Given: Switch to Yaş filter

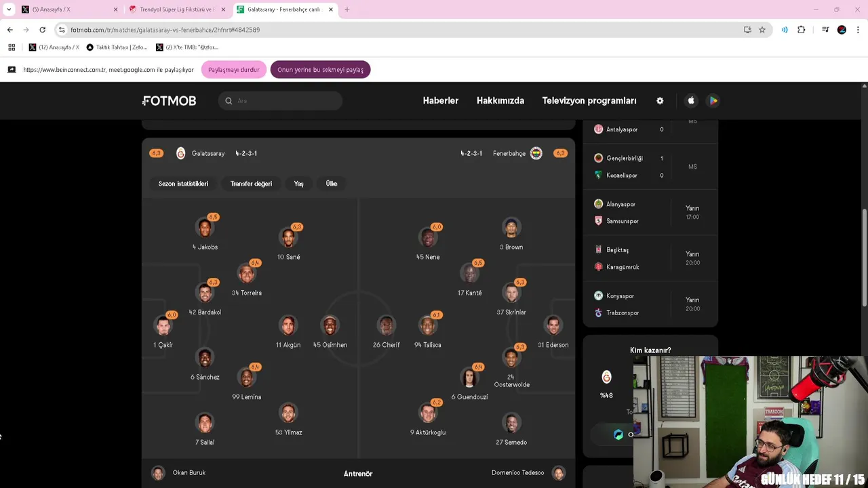Looking at the screenshot, I should click(x=298, y=184).
